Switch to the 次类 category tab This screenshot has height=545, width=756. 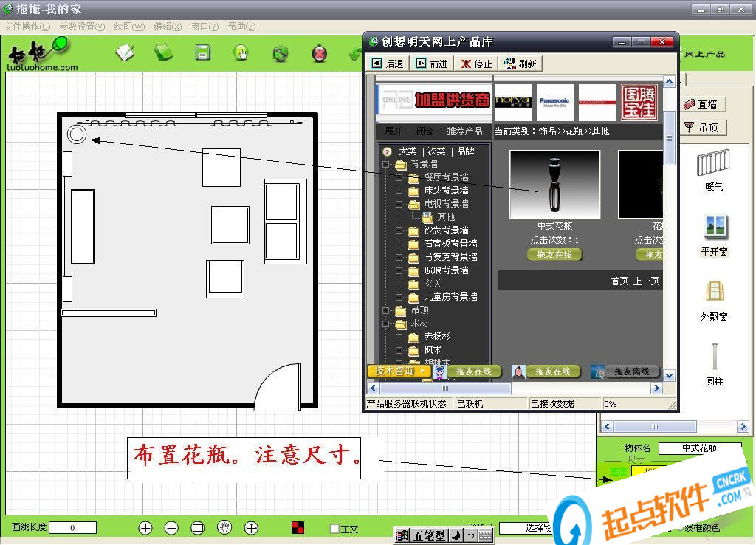(437, 151)
